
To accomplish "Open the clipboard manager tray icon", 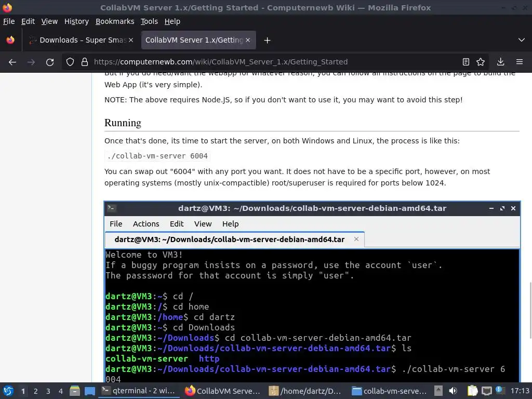I will [472, 391].
